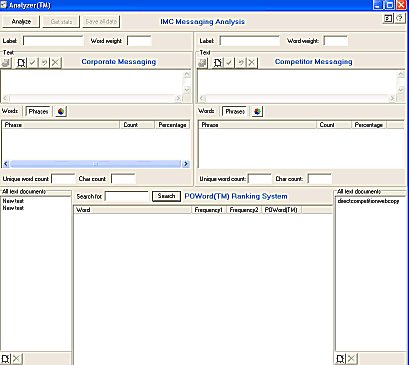Viewport: 409px width, 365px height.
Task: Click the undo icon in Competitor Messaging toolbar
Action: [x=241, y=62]
